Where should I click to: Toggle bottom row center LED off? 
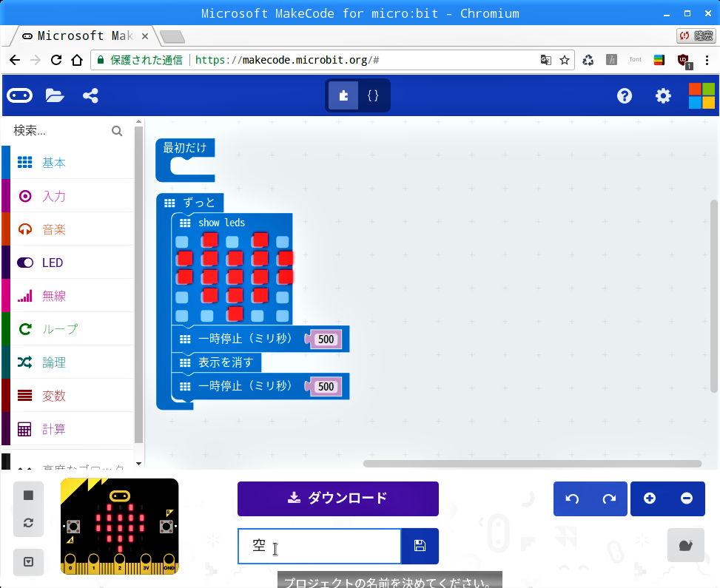point(235,314)
